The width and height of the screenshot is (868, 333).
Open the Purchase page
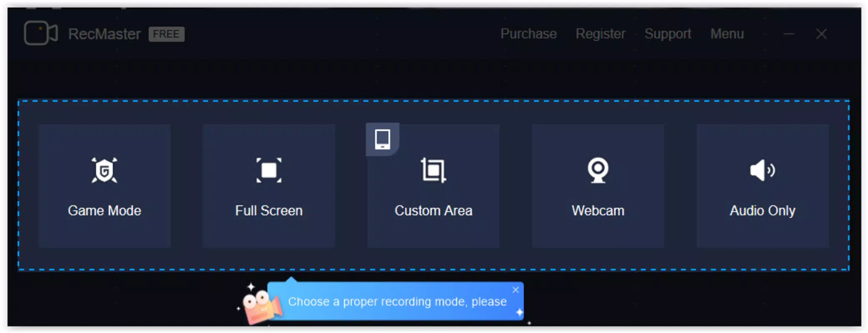pos(528,34)
